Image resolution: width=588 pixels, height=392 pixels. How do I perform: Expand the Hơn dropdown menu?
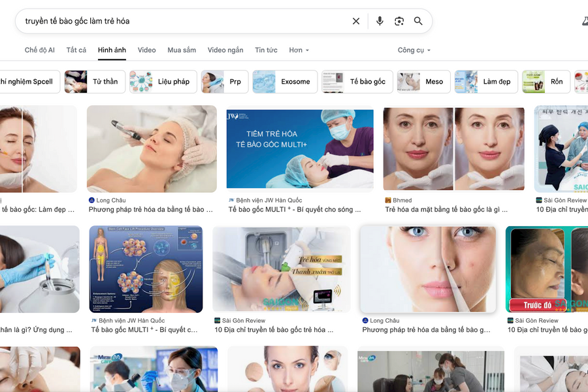[x=299, y=50]
